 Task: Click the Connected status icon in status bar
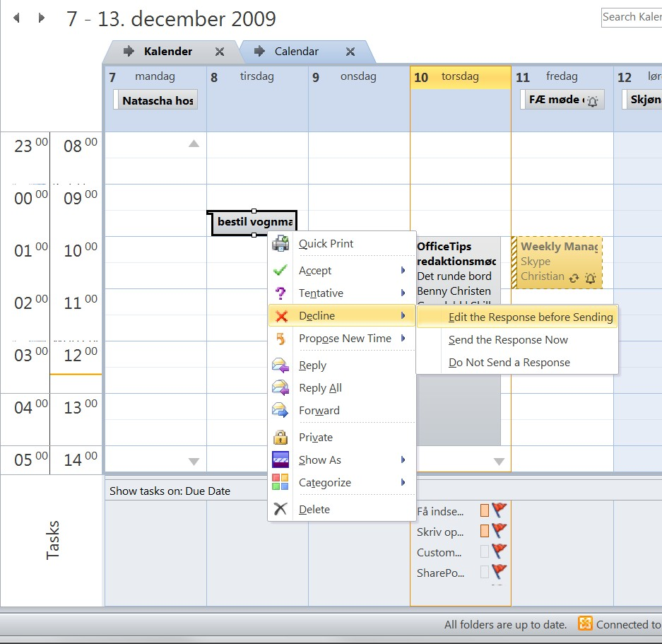pos(585,623)
